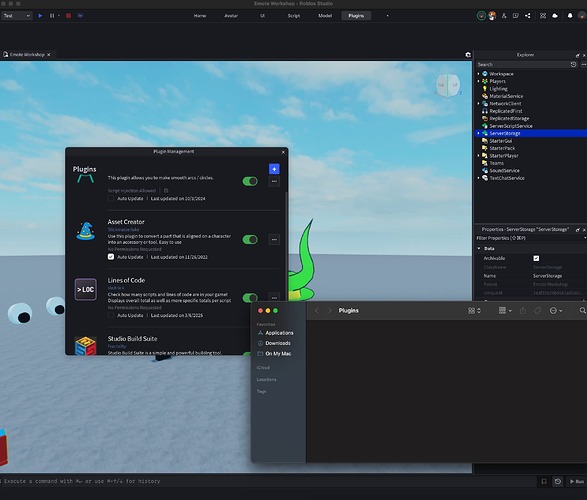Open command history clock icon
Screen dimensions: 587x500
558,481
